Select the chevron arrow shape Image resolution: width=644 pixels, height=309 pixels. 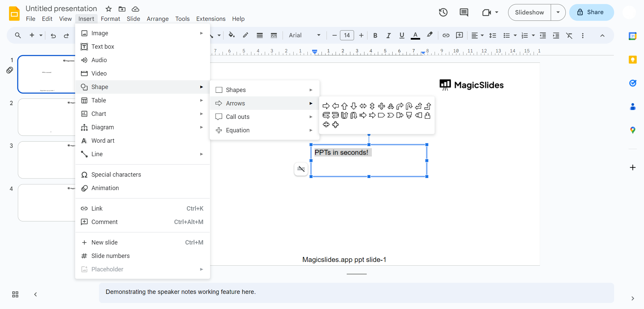click(391, 116)
